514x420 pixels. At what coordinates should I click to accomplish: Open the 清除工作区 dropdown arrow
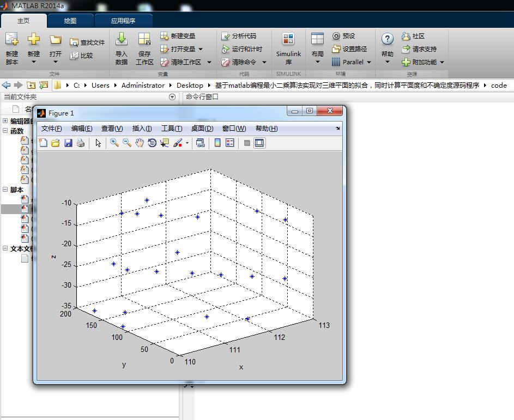(209, 62)
